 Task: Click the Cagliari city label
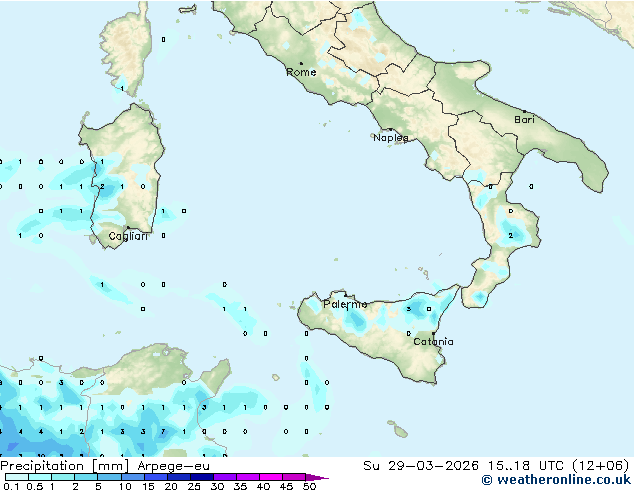click(128, 236)
